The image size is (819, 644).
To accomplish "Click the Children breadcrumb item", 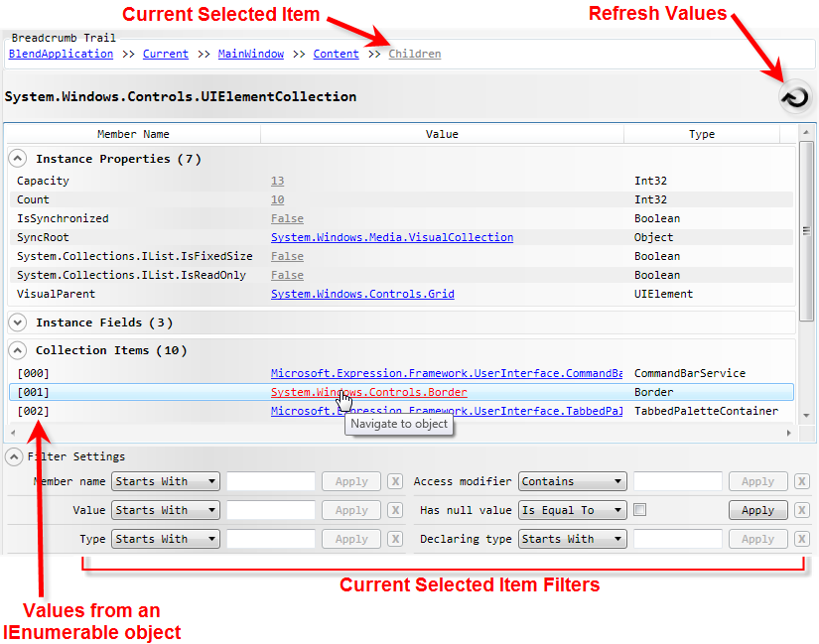I will point(415,54).
